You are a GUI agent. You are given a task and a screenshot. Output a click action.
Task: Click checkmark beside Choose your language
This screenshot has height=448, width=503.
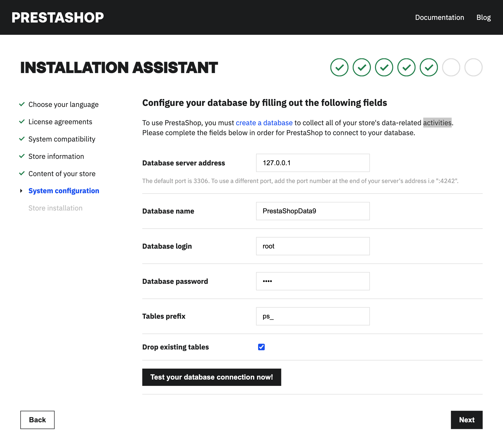click(22, 104)
